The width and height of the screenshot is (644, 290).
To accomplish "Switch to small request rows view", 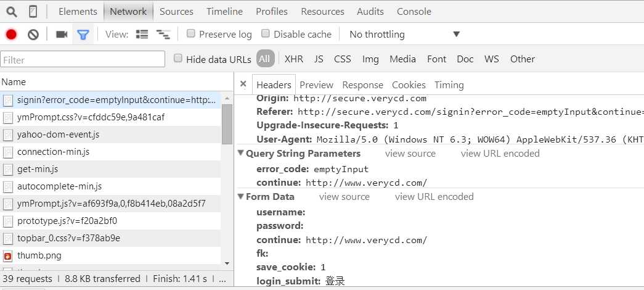I will pyautogui.click(x=163, y=35).
